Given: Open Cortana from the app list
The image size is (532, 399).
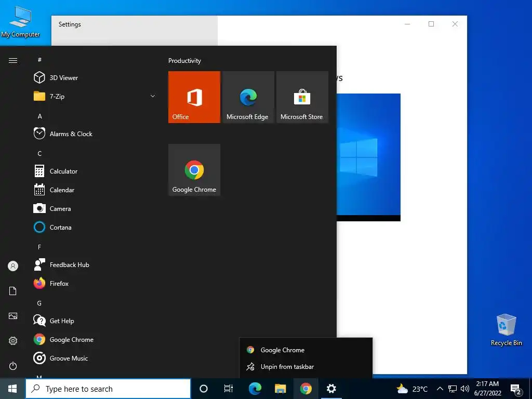Looking at the screenshot, I should 95,228.
